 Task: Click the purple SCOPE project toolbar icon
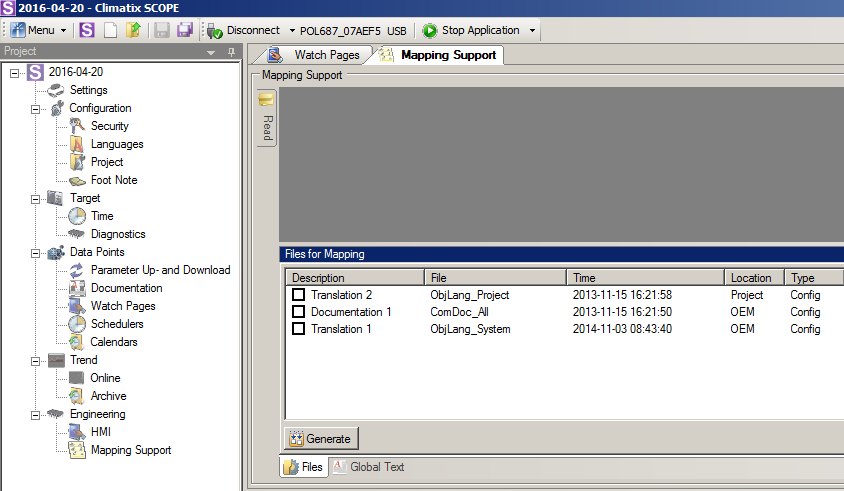pyautogui.click(x=87, y=30)
